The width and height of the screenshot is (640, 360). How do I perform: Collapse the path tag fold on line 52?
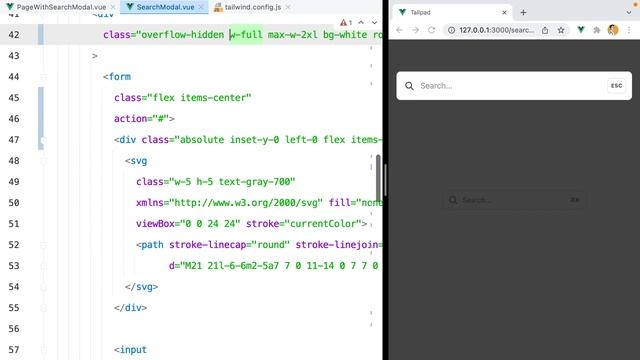pyautogui.click(x=44, y=245)
